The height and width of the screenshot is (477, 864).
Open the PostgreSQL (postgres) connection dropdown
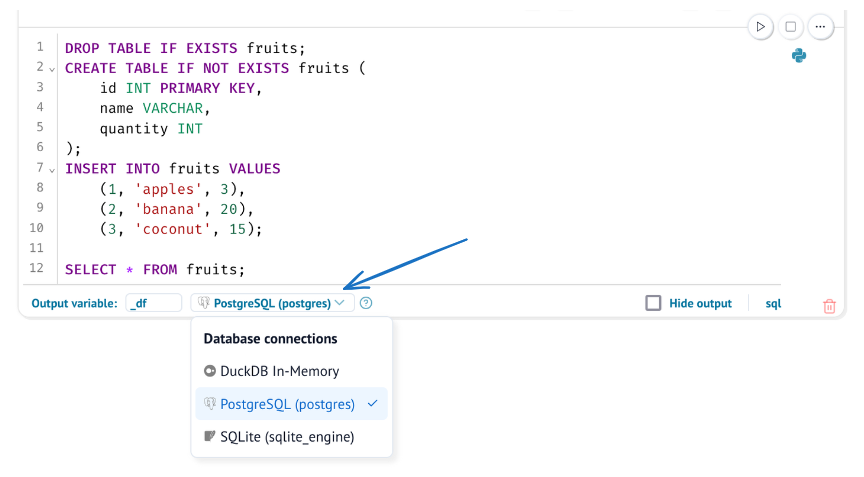click(x=272, y=303)
